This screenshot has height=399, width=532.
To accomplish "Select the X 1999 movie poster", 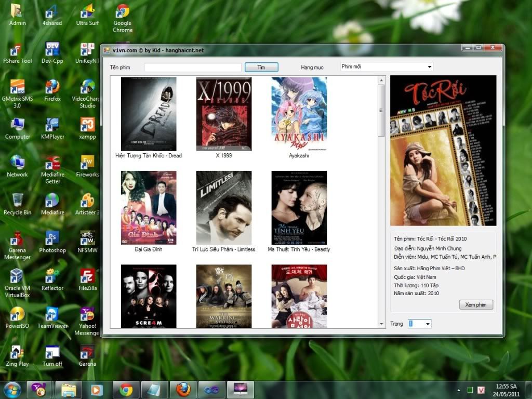I will 224,114.
